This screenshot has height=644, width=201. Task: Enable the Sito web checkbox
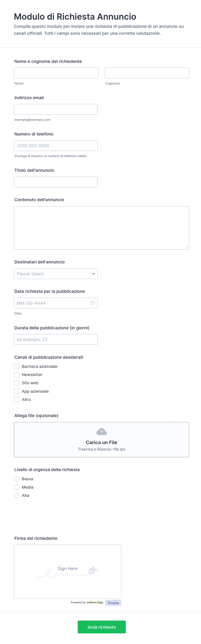(x=16, y=383)
